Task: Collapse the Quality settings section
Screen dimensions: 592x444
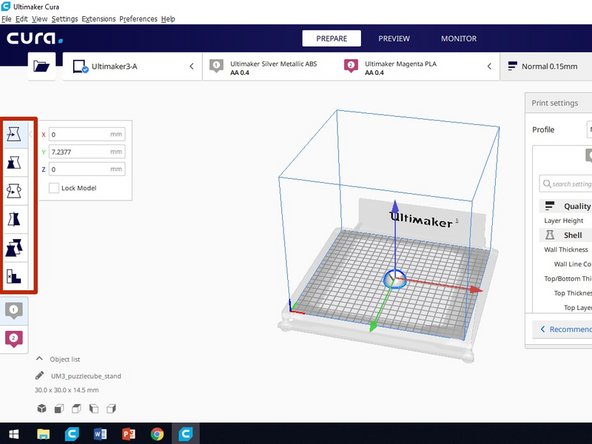Action: (566, 206)
